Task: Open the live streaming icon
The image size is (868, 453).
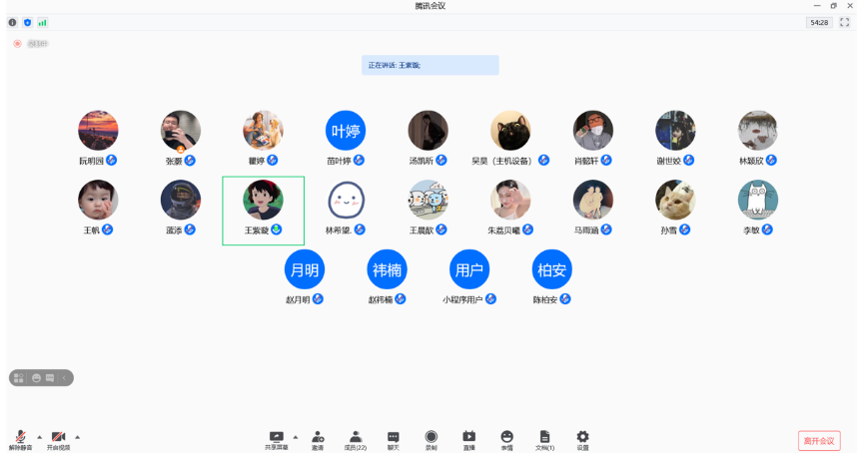Action: 468,438
